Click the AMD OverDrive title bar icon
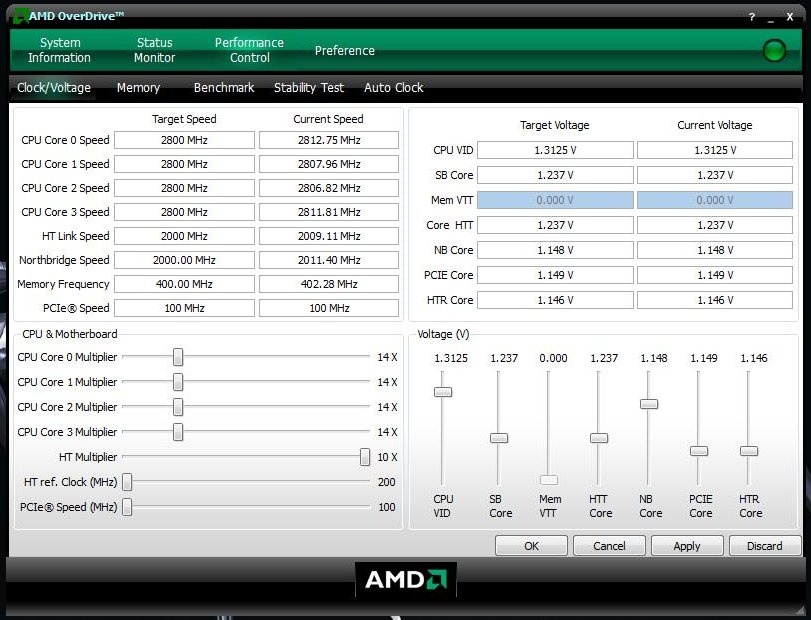The image size is (811, 620). pyautogui.click(x=19, y=16)
